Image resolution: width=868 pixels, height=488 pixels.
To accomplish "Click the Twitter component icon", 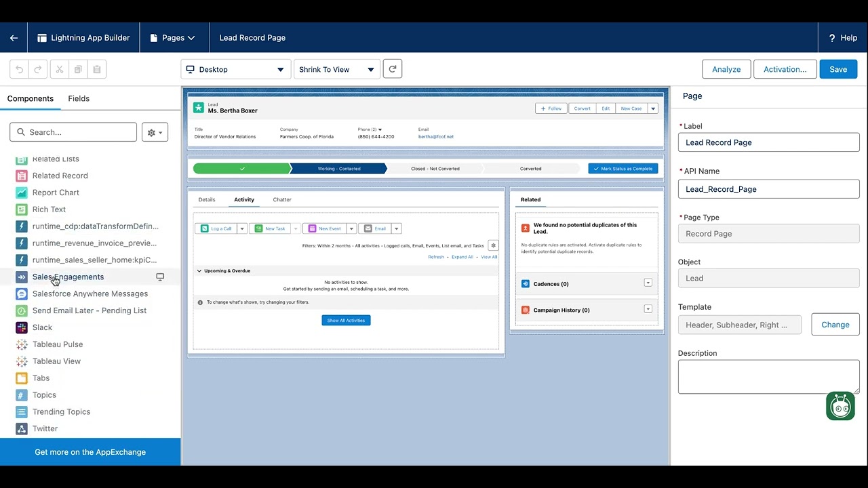I will (x=22, y=429).
